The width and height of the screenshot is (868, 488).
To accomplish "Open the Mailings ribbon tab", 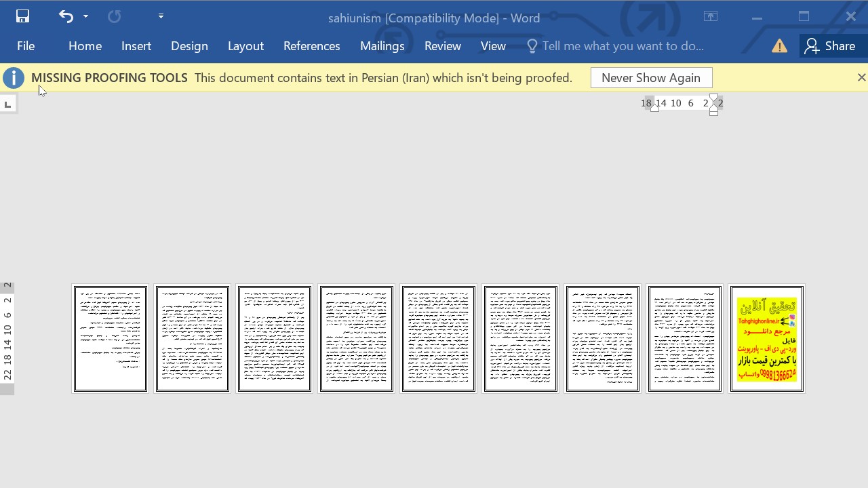I will [382, 46].
